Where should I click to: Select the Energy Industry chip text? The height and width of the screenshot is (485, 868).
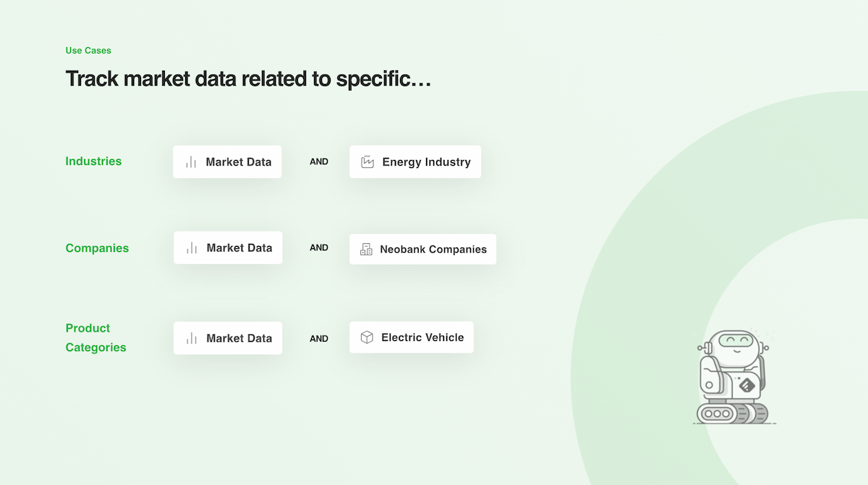[x=426, y=162]
